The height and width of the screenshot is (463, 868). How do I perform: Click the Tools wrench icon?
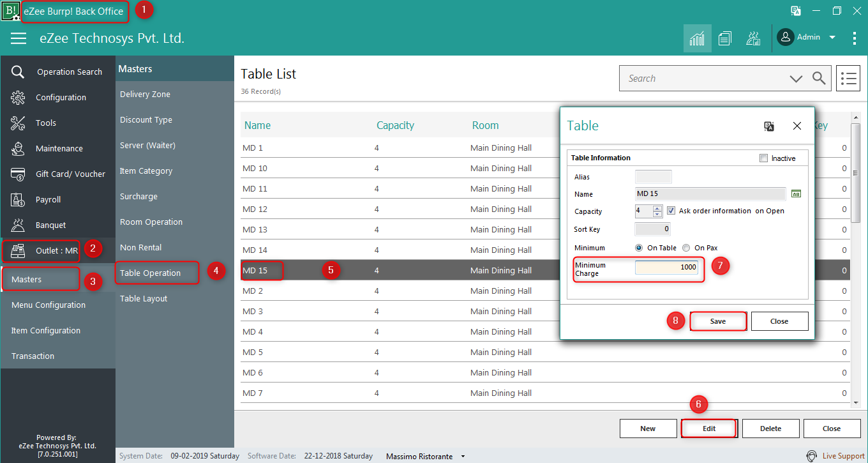click(18, 123)
